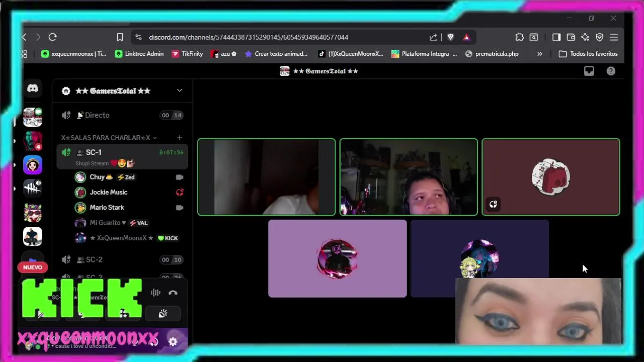Open the server icon with red 4 badge
Image resolution: width=644 pixels, height=362 pixels.
[x=33, y=141]
